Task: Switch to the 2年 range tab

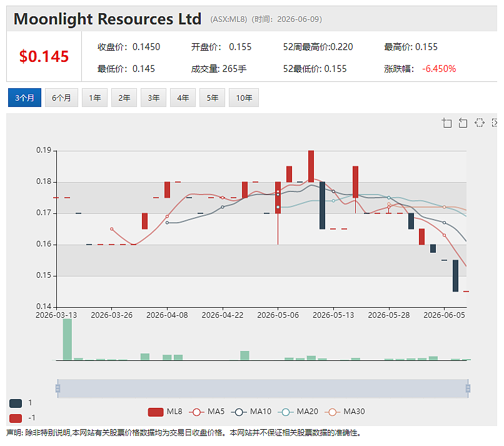Action: (124, 98)
